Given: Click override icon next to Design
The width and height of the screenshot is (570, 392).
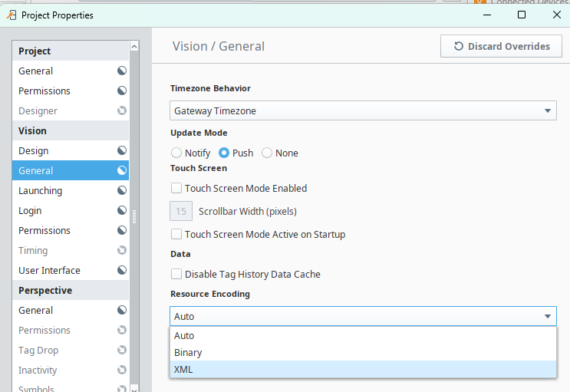Looking at the screenshot, I should (121, 150).
